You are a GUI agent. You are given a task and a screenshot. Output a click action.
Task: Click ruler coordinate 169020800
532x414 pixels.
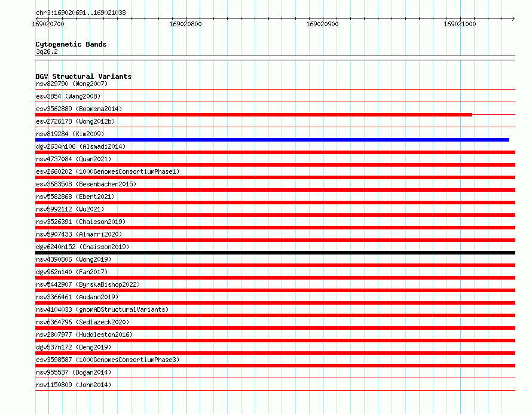tap(185, 24)
